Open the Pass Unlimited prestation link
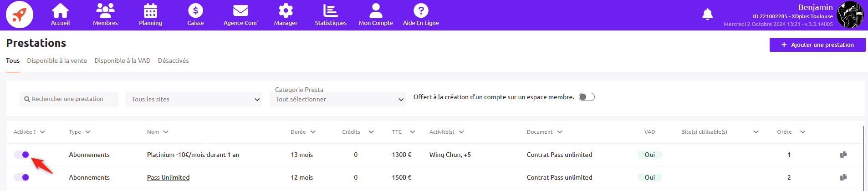This screenshot has height=191, width=868. 168,177
